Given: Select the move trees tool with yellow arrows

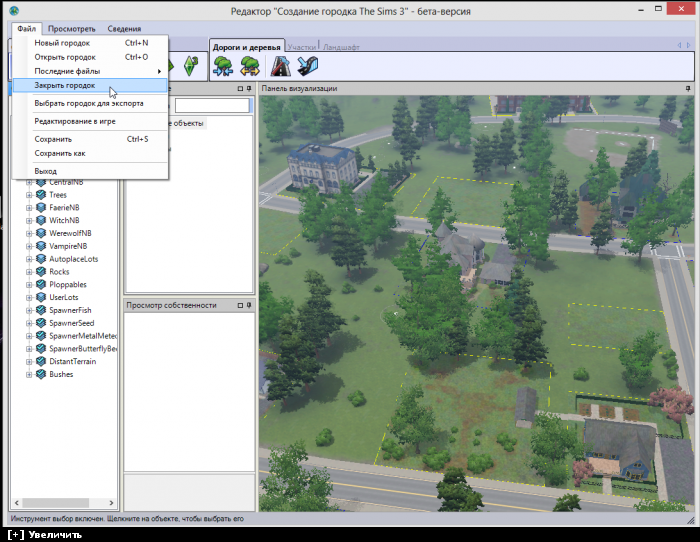Looking at the screenshot, I should 249,66.
